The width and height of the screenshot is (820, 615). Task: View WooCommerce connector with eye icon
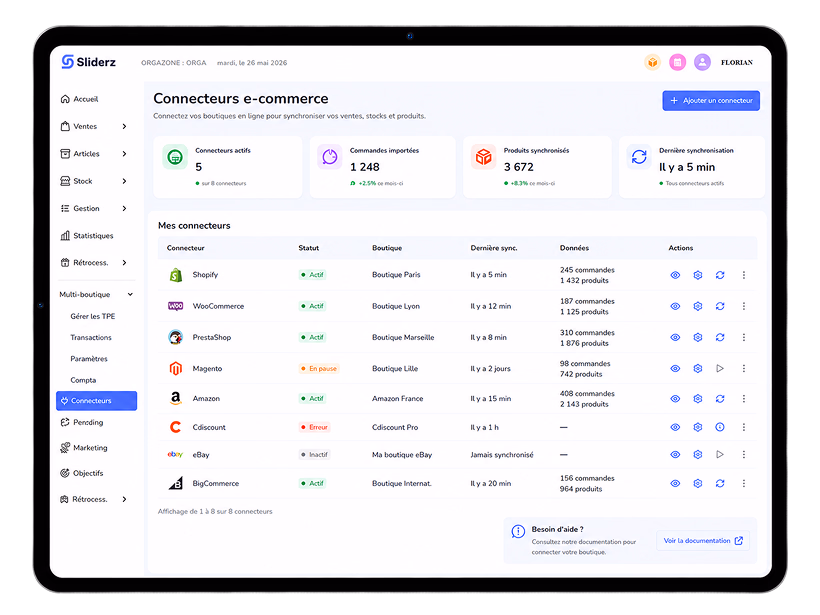coord(675,306)
